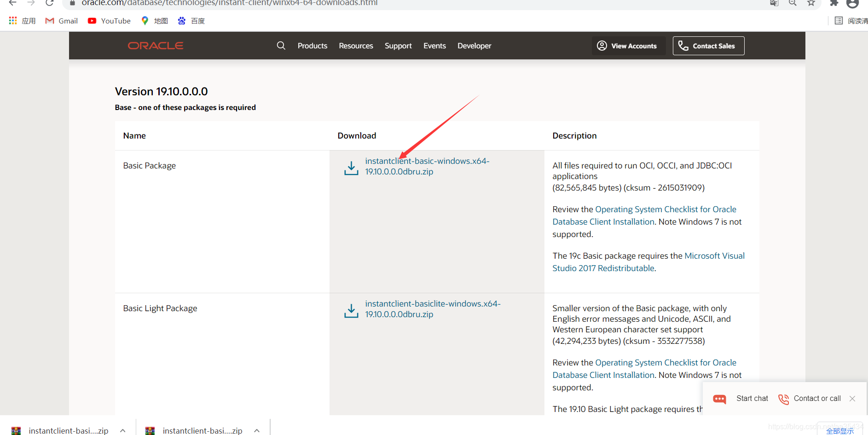868x435 pixels.
Task: Open the apps grid bookmark
Action: coord(22,21)
